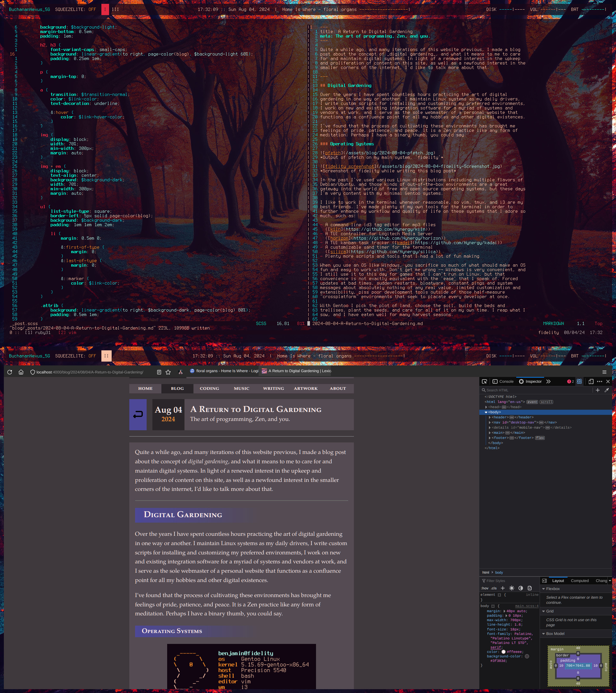This screenshot has width=616, height=693.
Task: Toggle dark color scheme simulation
Action: pos(521,588)
